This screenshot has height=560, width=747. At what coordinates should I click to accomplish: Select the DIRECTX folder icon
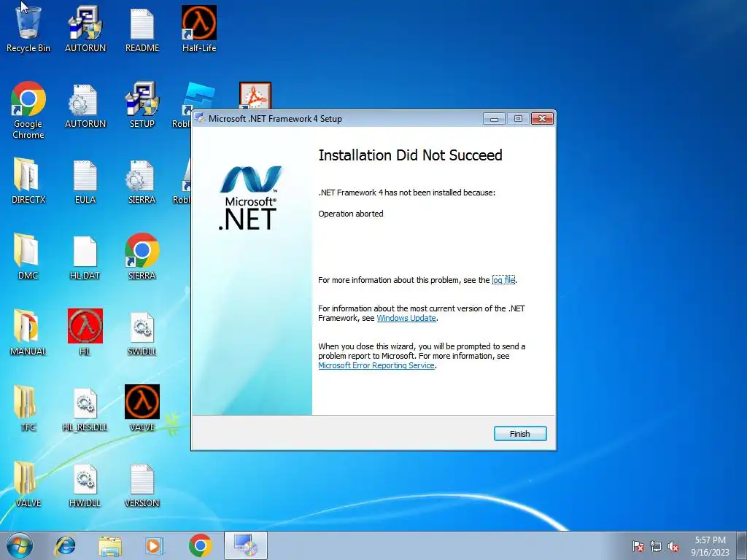[28, 181]
